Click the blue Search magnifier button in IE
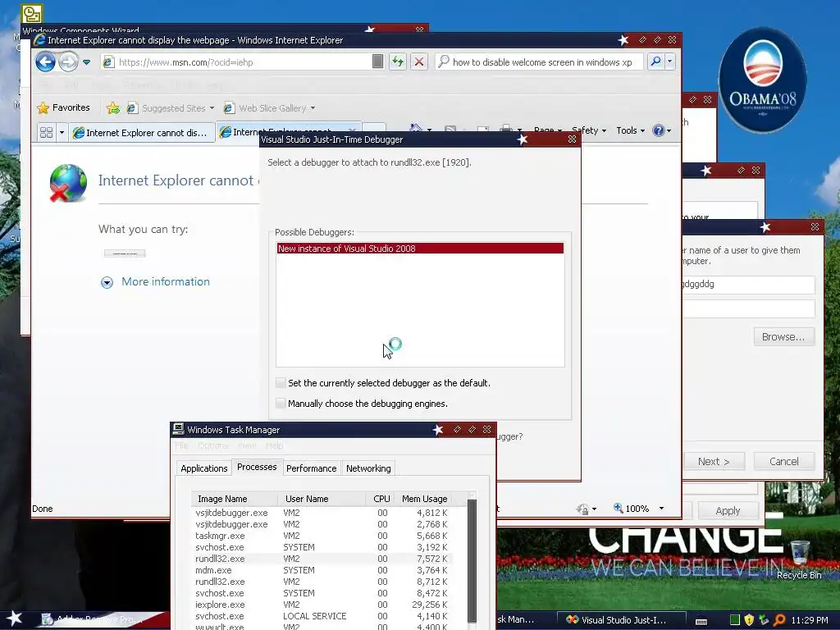840x630 pixels. [655, 62]
